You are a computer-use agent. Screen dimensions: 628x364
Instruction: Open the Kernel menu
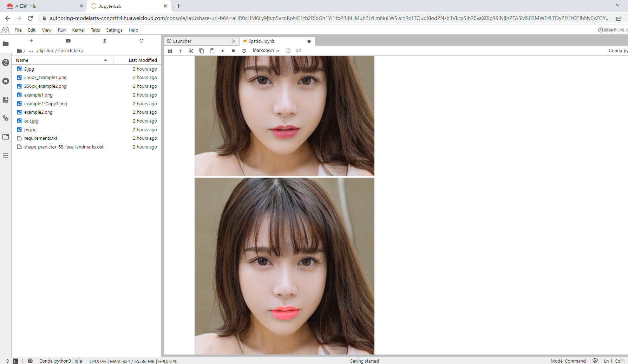pyautogui.click(x=78, y=30)
